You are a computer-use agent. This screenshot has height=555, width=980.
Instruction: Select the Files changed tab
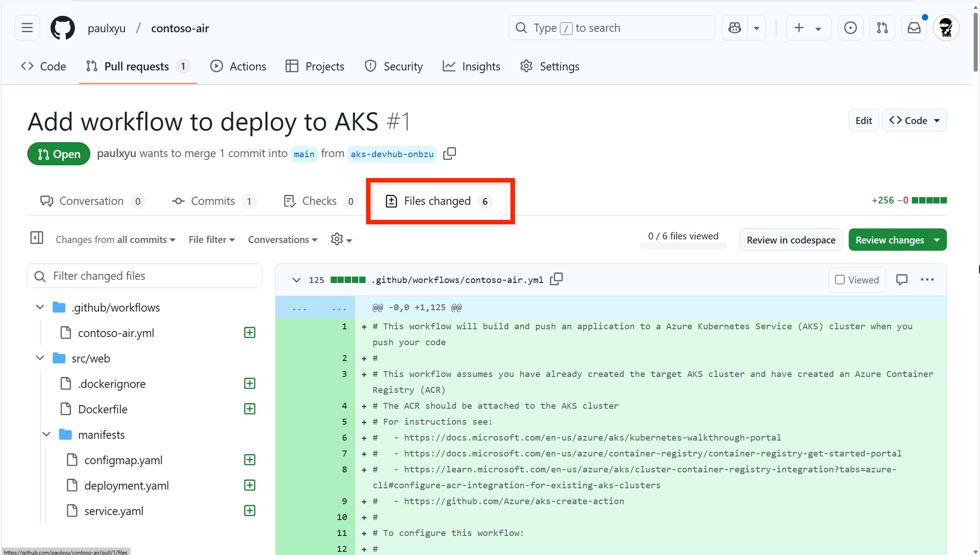439,201
